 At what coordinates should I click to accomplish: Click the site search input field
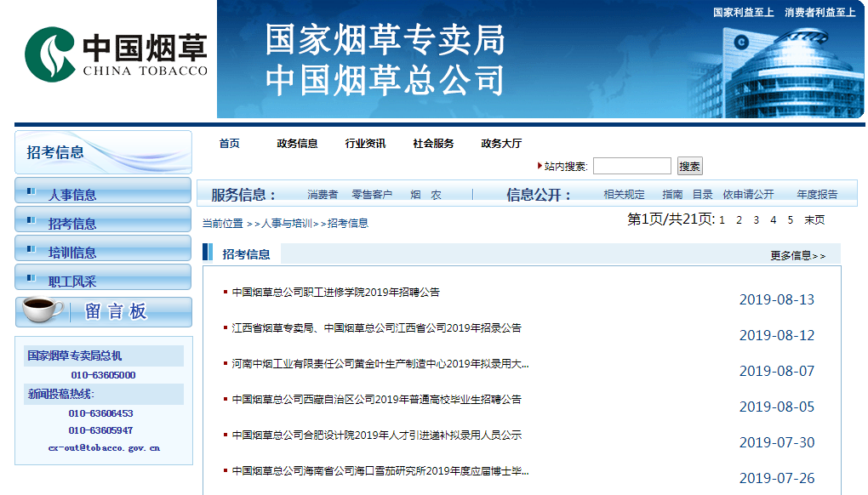click(x=631, y=167)
